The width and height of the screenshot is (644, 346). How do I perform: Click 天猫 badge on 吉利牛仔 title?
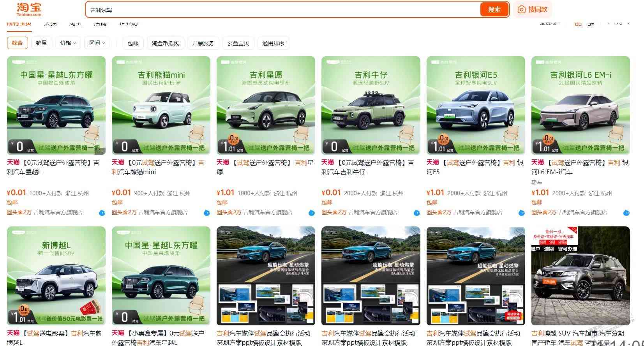coord(328,162)
